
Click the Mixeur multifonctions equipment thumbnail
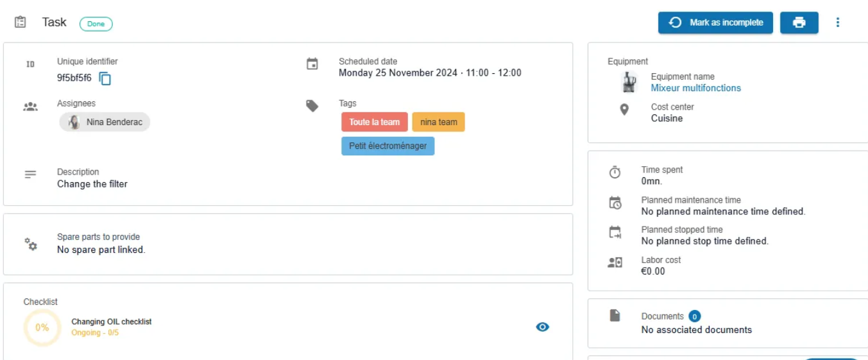[x=628, y=82]
